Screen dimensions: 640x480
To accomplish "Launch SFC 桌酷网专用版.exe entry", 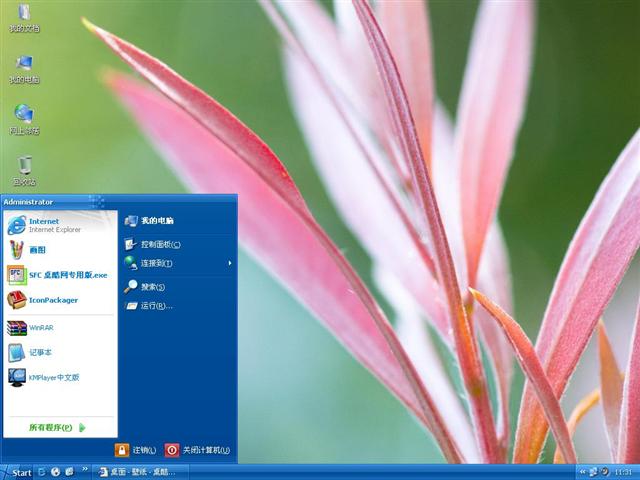I will pyautogui.click(x=60, y=275).
